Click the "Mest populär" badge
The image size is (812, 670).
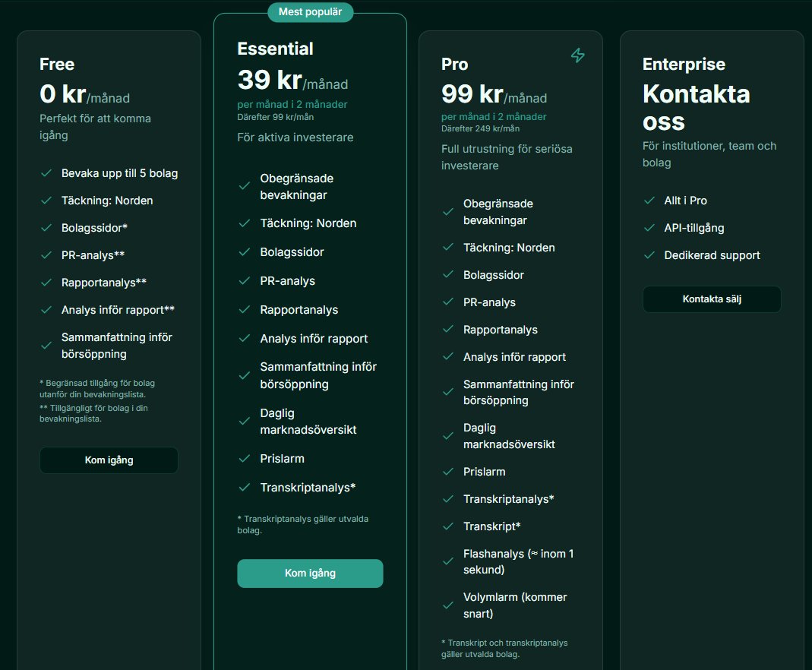(310, 12)
